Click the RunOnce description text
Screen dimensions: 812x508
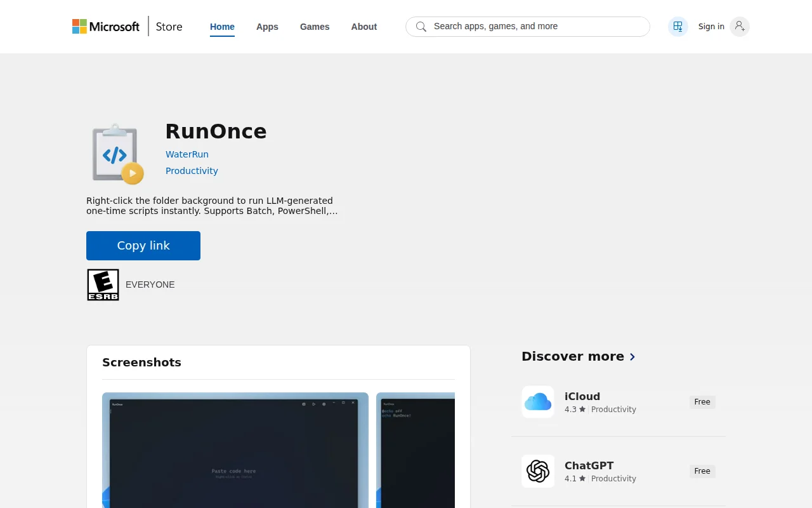[x=212, y=206]
